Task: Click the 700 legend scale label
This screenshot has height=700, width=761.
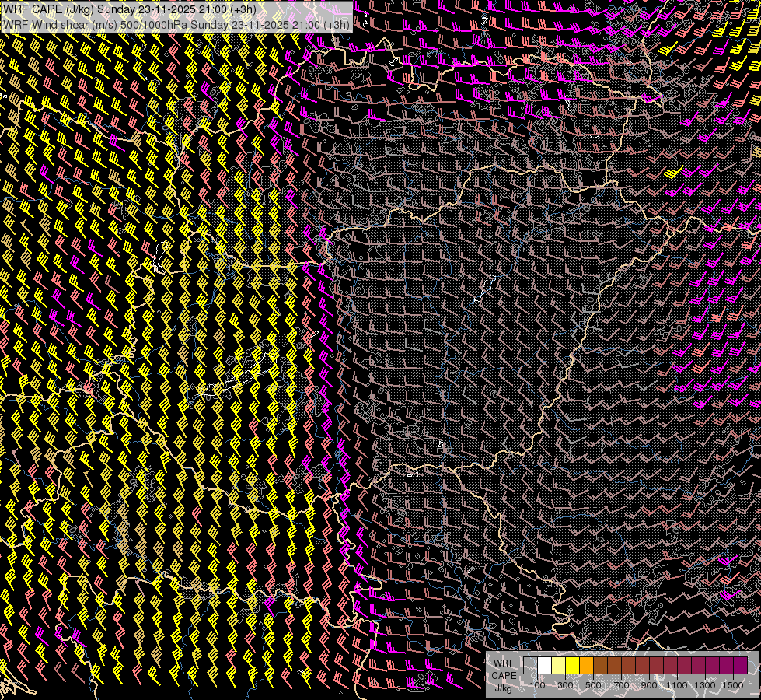Action: click(621, 685)
